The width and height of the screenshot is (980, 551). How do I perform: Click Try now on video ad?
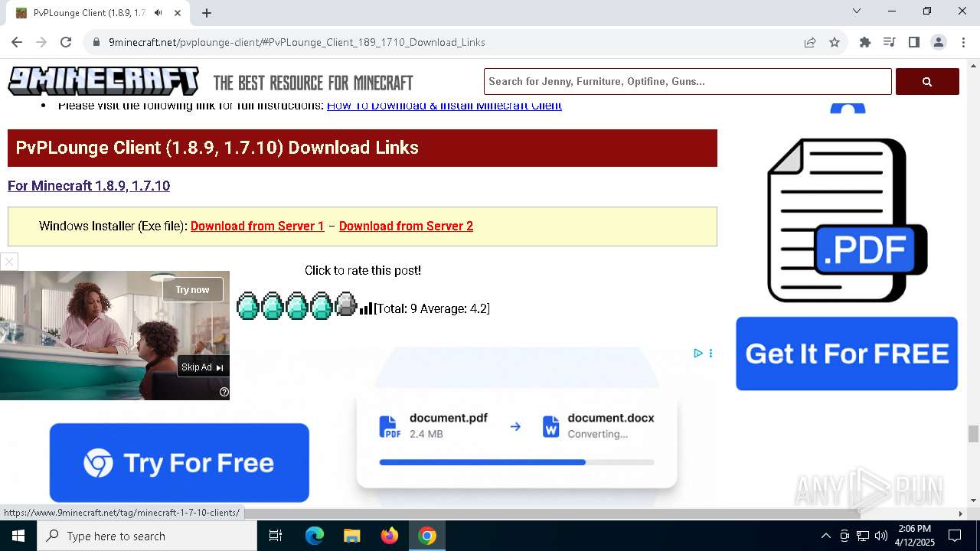click(192, 289)
